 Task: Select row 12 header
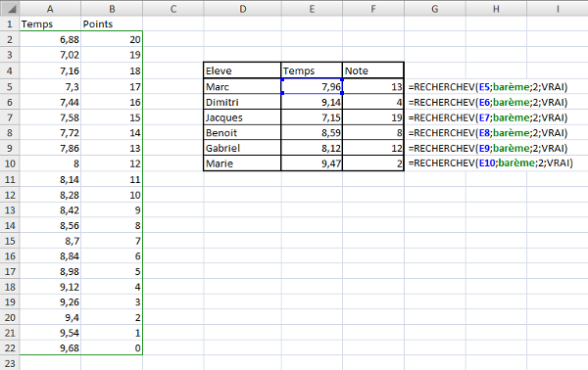[10, 195]
